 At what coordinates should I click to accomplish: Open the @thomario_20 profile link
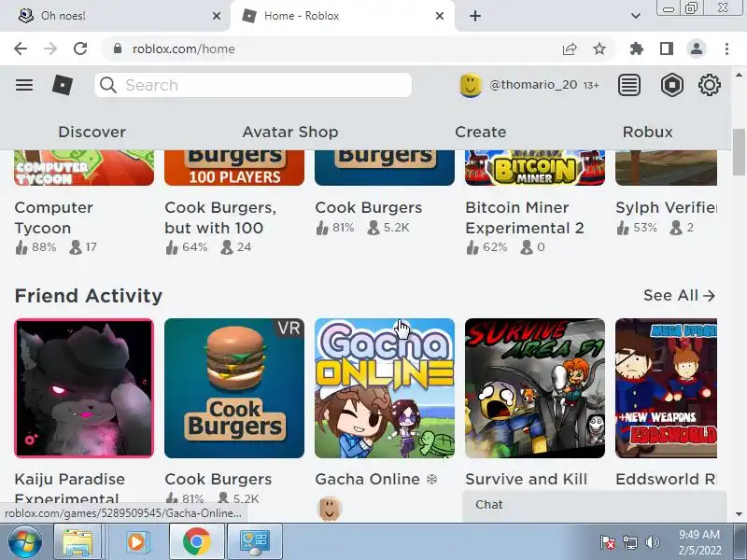tap(533, 85)
